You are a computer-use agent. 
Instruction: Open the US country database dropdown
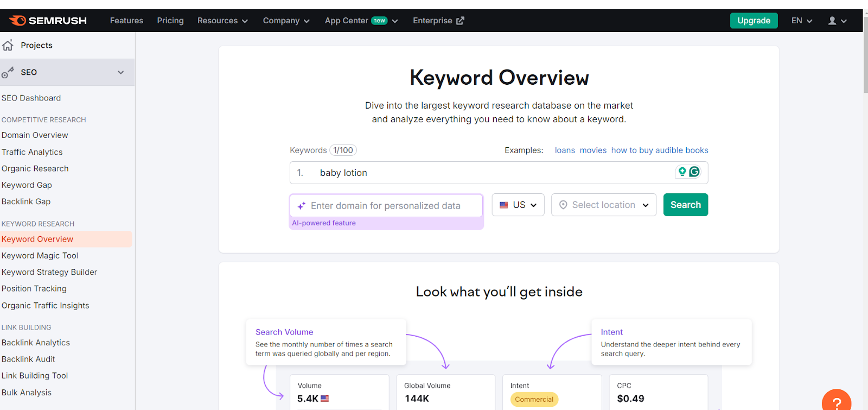(518, 205)
